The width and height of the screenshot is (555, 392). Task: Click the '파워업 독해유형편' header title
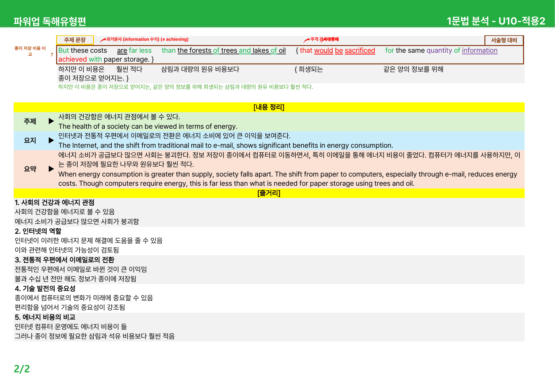(49, 21)
